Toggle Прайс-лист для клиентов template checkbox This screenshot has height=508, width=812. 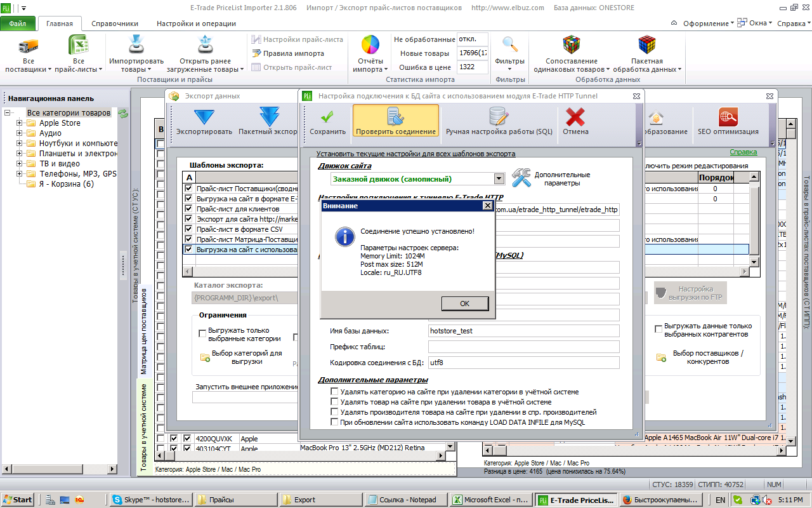(188, 209)
